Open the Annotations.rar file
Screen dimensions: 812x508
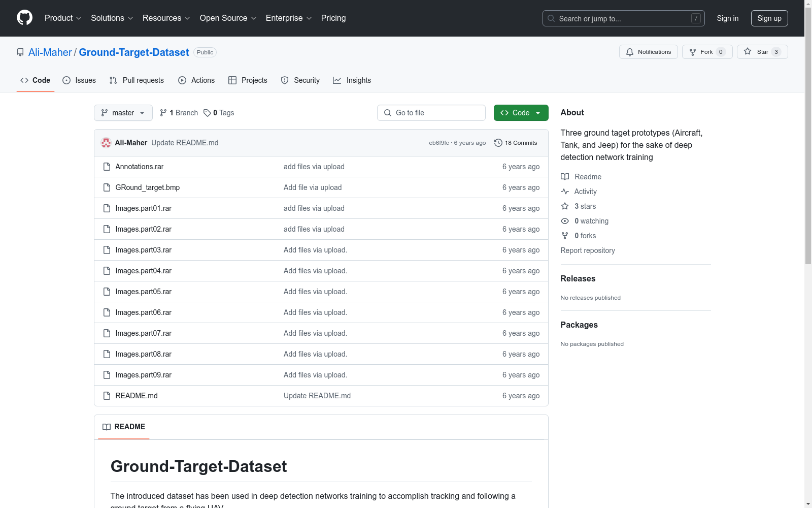pos(140,167)
